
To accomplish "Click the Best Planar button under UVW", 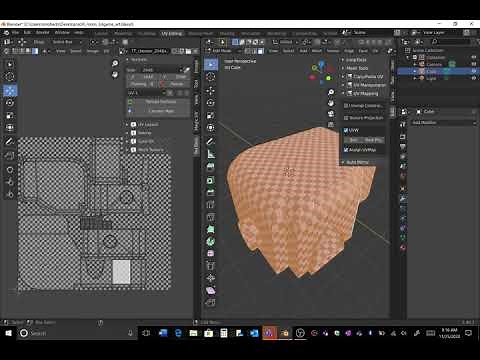I will click(x=373, y=140).
